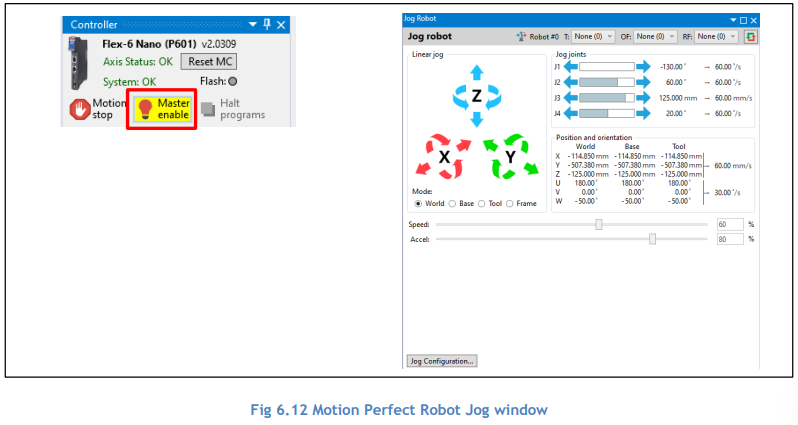Click the Accel percent field showing 80

pyautogui.click(x=730, y=239)
